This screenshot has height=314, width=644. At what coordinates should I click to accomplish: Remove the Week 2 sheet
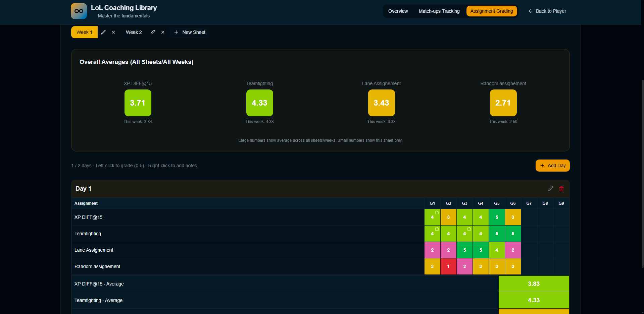[163, 32]
